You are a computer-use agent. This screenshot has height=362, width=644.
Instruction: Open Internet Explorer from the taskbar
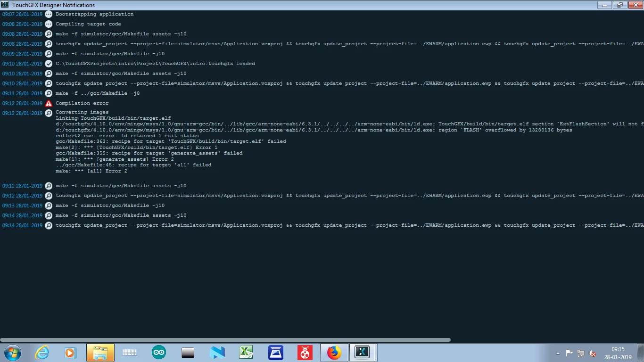tap(42, 353)
